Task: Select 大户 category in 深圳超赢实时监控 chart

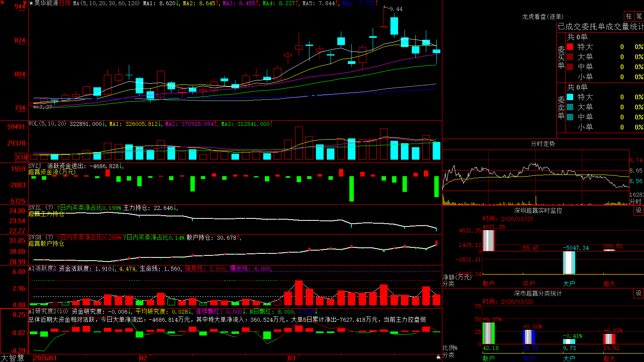Action: click(569, 284)
